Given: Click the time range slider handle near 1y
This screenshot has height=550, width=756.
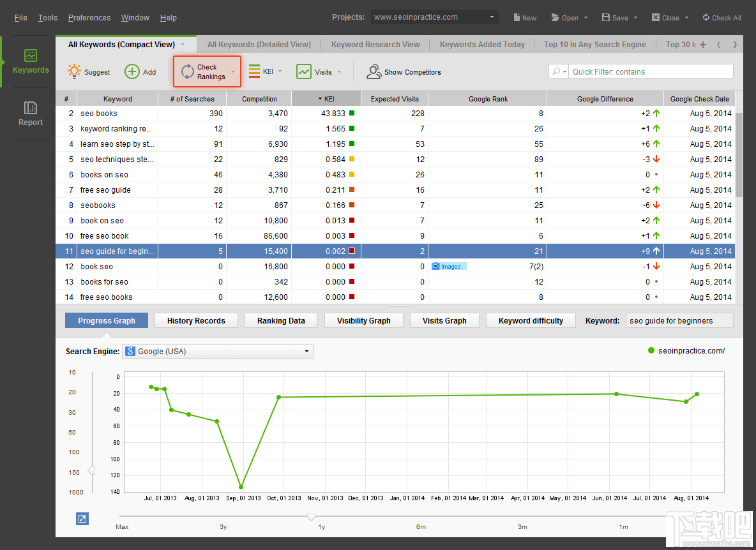Looking at the screenshot, I should coord(312,517).
